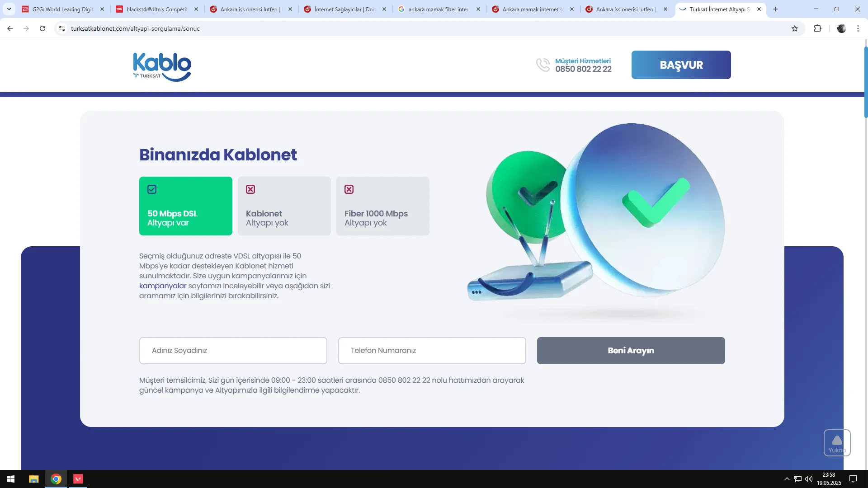Screen dimensions: 868x488
Task: Click the Yukarı scroll-to-top icon
Action: (837, 442)
